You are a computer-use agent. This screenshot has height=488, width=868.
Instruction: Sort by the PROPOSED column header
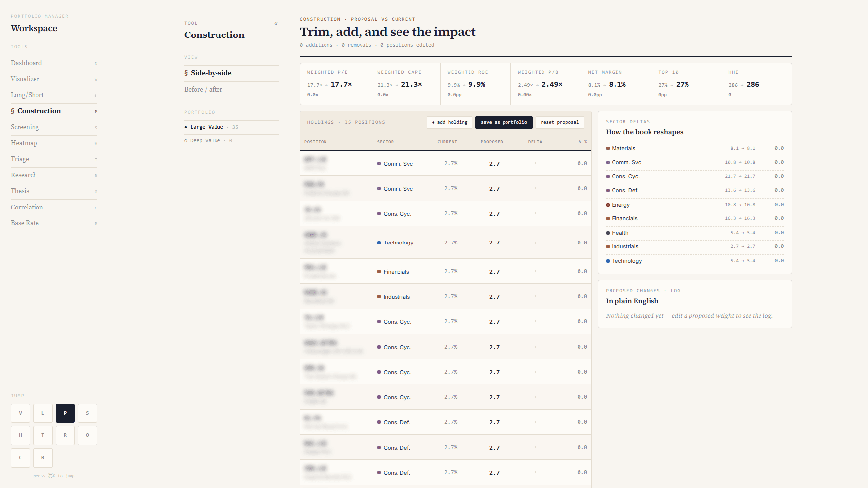point(492,142)
